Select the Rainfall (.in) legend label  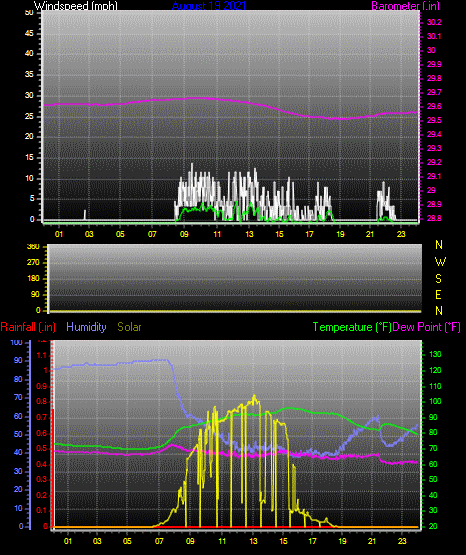coord(28,327)
